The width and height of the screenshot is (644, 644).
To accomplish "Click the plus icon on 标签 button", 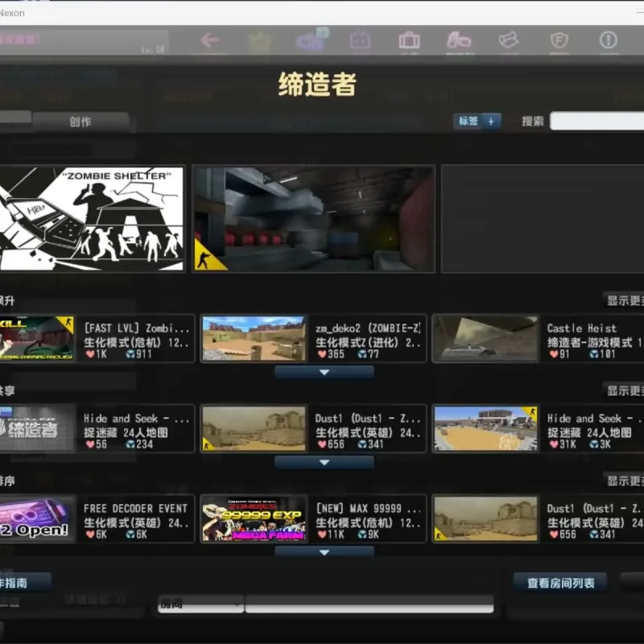I will point(491,122).
